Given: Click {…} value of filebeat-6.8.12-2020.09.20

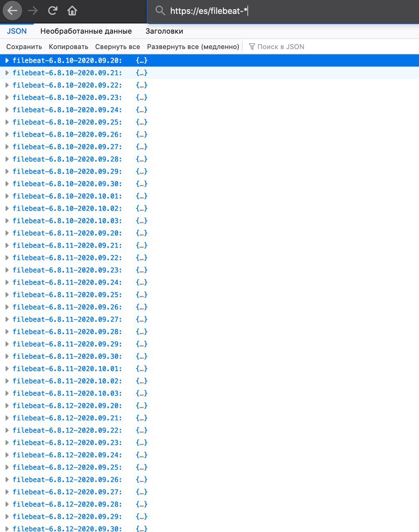Looking at the screenshot, I should (x=142, y=406).
